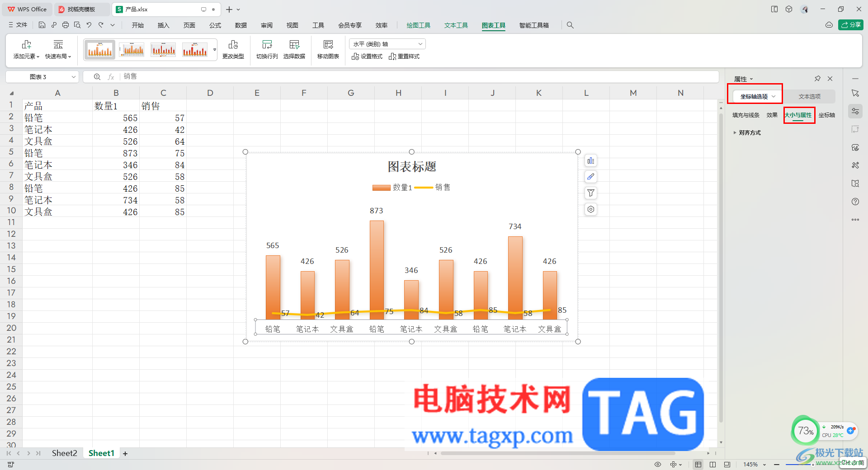868x470 pixels.
Task: Click the magic tools icon in right sidebar
Action: point(855,165)
